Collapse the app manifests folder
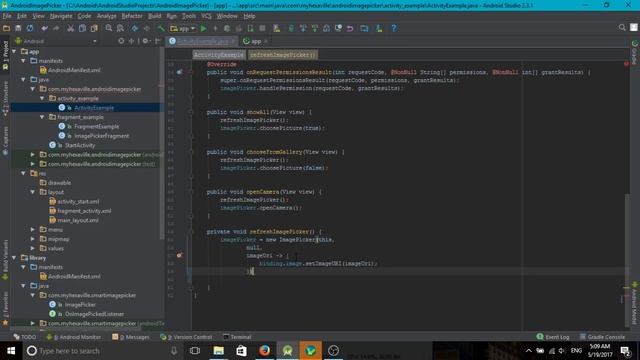The width and height of the screenshot is (640, 360). click(24, 61)
